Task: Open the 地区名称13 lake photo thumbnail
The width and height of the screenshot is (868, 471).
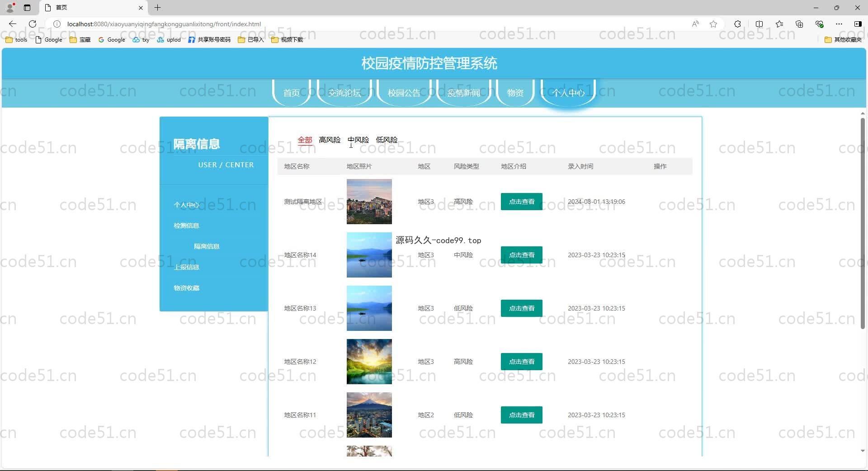Action: pyautogui.click(x=369, y=308)
